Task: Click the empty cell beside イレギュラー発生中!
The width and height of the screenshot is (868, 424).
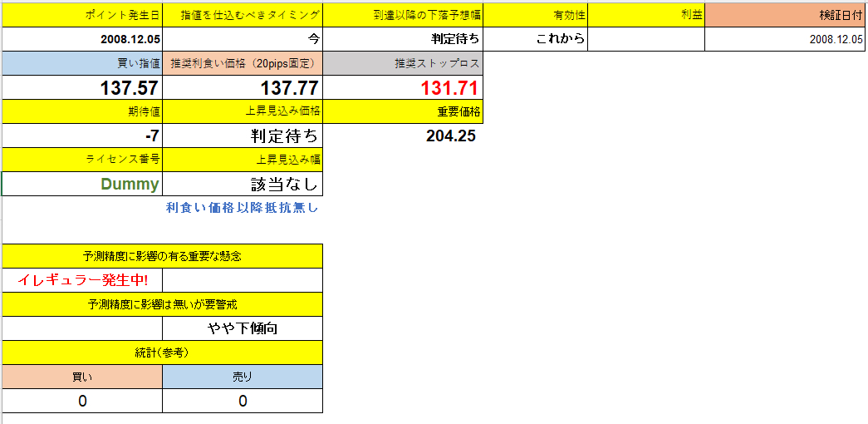Action: [243, 280]
